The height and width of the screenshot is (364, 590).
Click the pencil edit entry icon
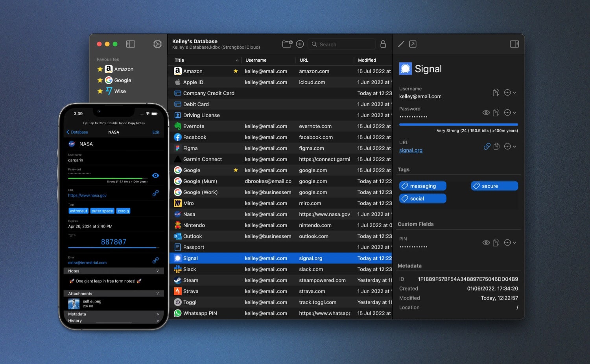pos(401,44)
